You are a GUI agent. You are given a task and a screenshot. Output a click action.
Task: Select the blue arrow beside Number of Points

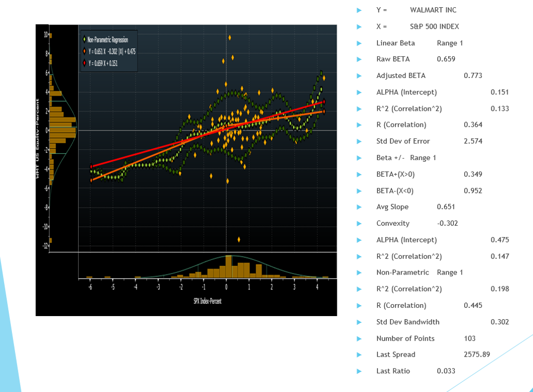point(359,338)
